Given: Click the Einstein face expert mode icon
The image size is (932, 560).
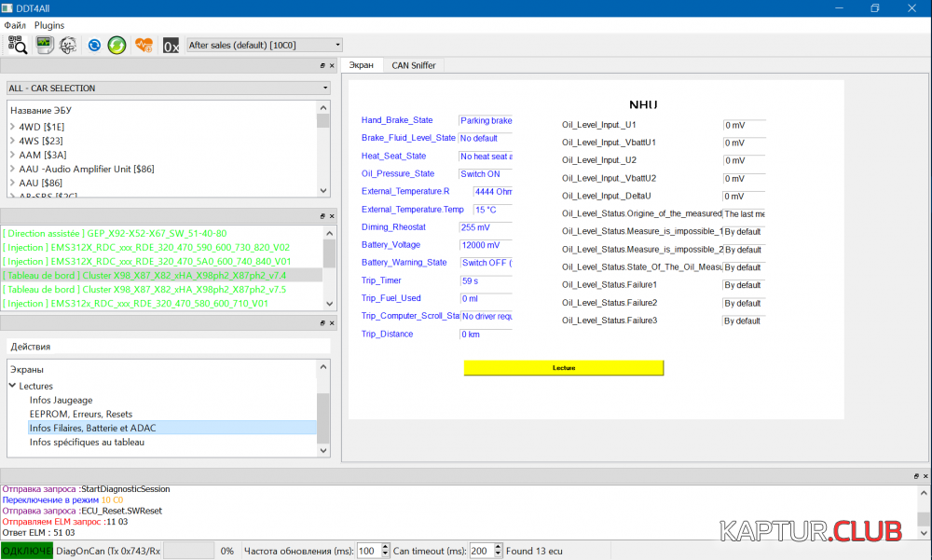Looking at the screenshot, I should coord(68,45).
